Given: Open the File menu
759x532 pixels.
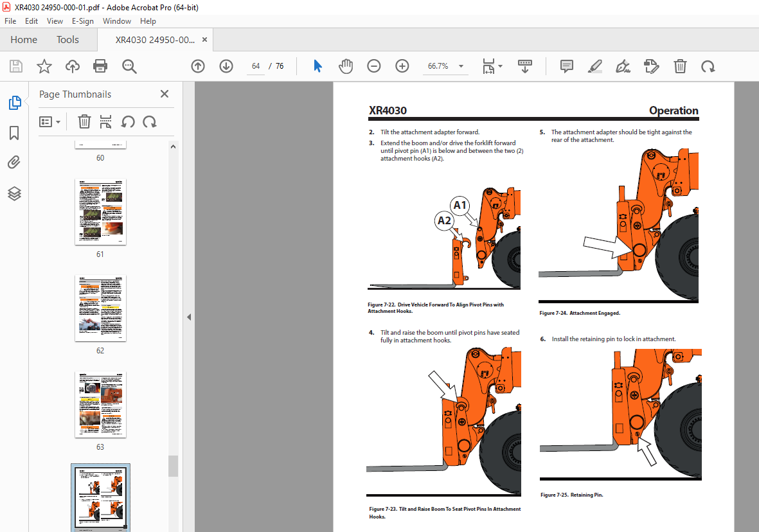Looking at the screenshot, I should 10,21.
